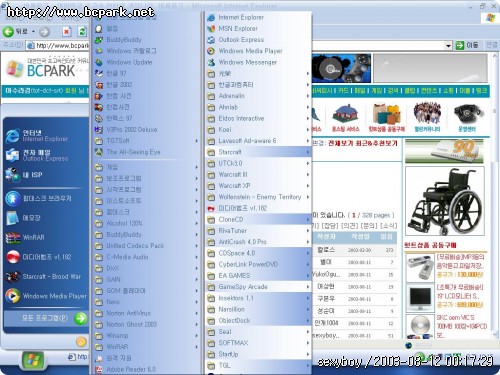Click the browser Stop button

click(66, 32)
